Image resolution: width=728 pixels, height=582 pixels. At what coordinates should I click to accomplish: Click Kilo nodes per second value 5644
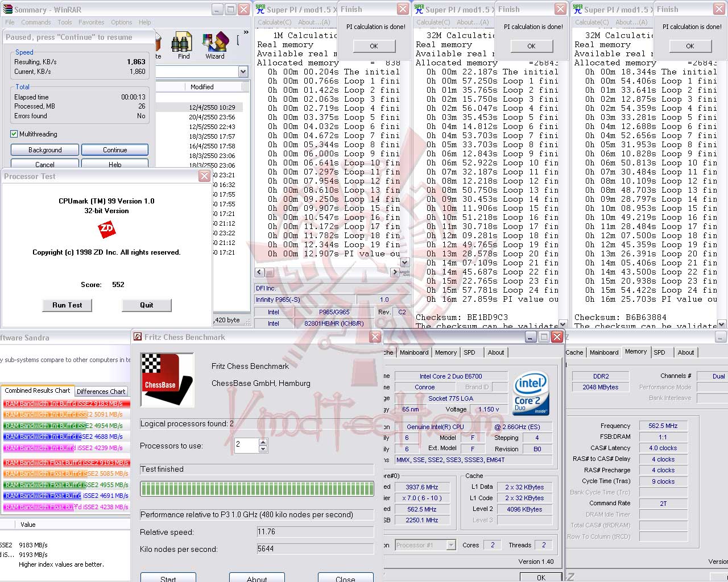click(315, 549)
